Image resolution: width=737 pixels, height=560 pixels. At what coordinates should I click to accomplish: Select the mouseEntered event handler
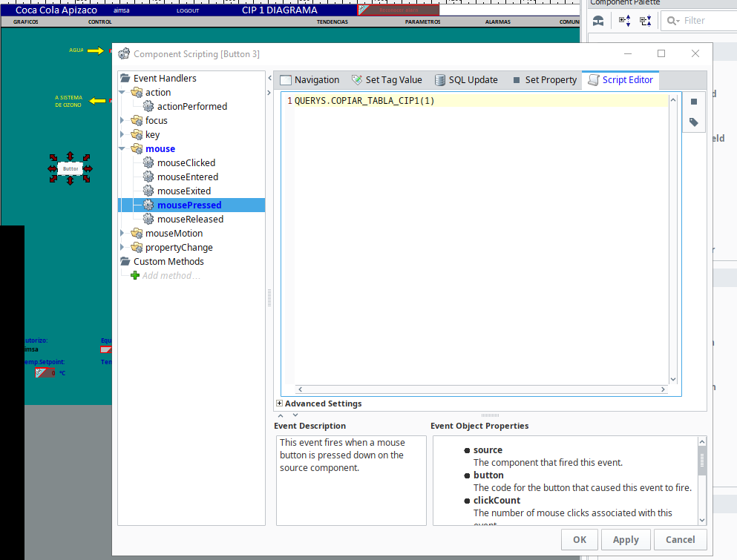pos(188,177)
